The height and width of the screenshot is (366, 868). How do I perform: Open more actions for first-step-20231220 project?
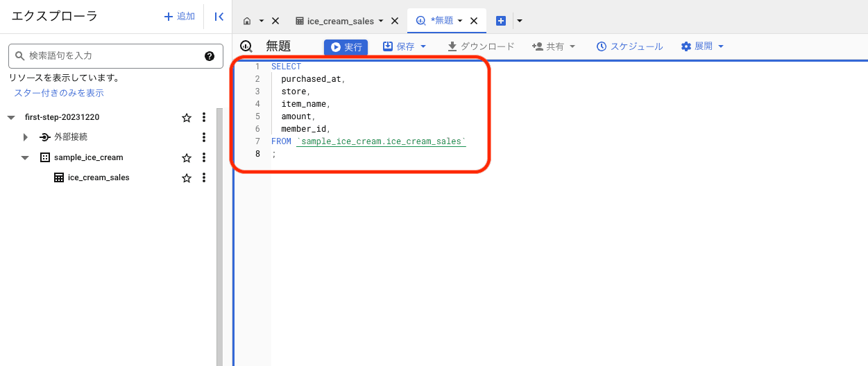click(x=204, y=118)
